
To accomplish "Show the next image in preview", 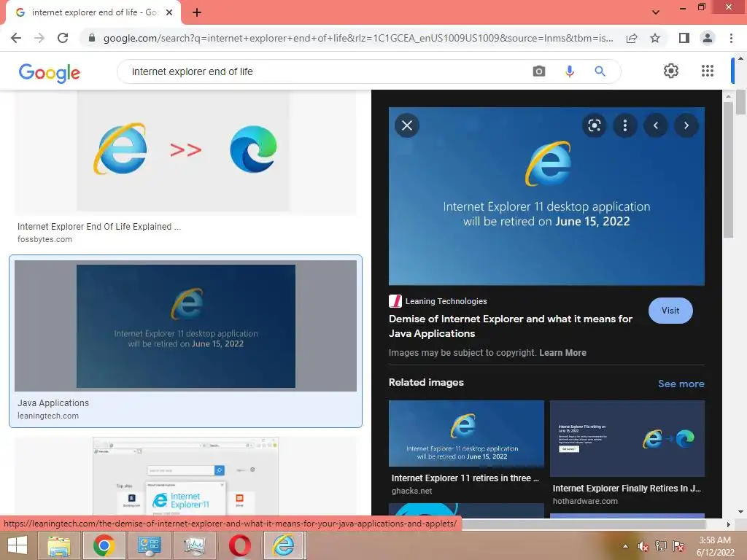I will (x=686, y=125).
